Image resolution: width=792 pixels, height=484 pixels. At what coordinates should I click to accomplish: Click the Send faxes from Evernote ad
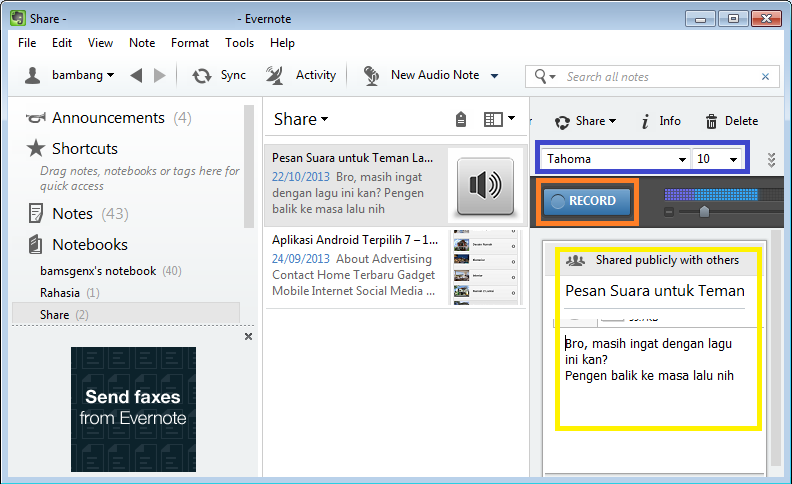point(133,409)
